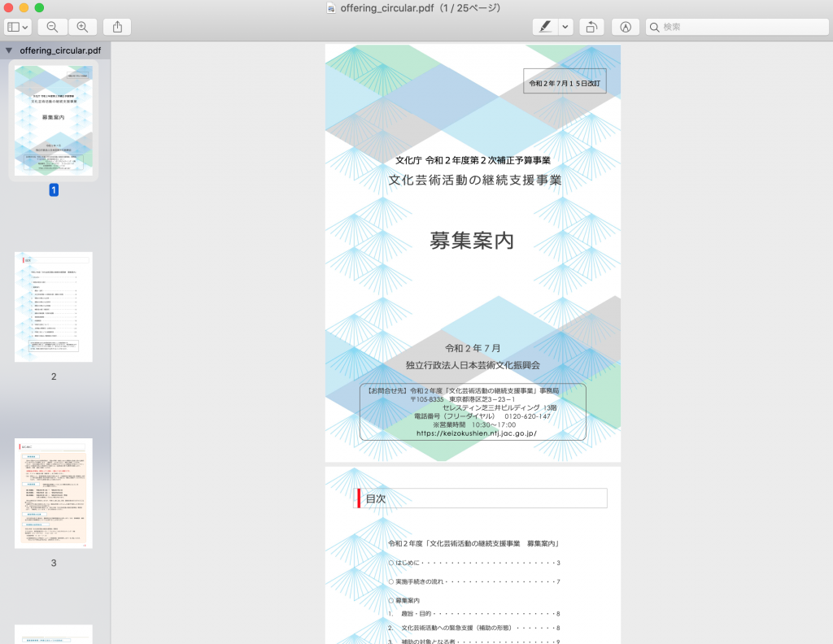Viewport: 833px width, 644px height.
Task: Expand the highlight style dropdown arrow
Action: pos(565,27)
